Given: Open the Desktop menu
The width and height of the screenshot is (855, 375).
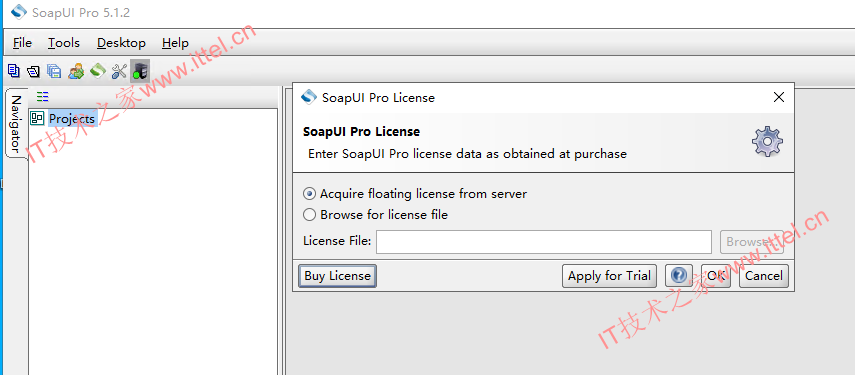Looking at the screenshot, I should coord(121,43).
